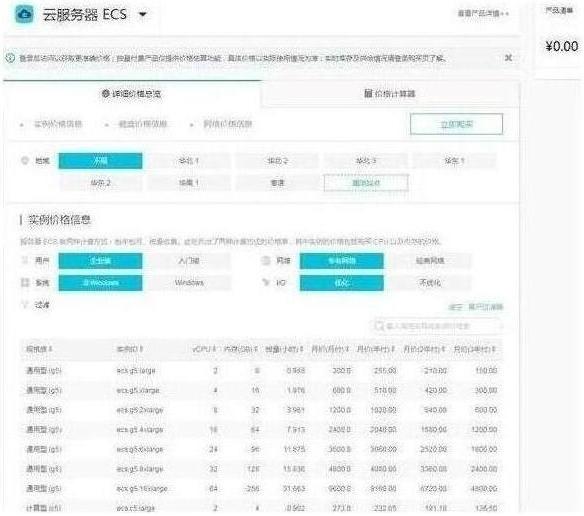Click the info icon on the notice banner
This screenshot has width=584, height=516.
pos(10,58)
